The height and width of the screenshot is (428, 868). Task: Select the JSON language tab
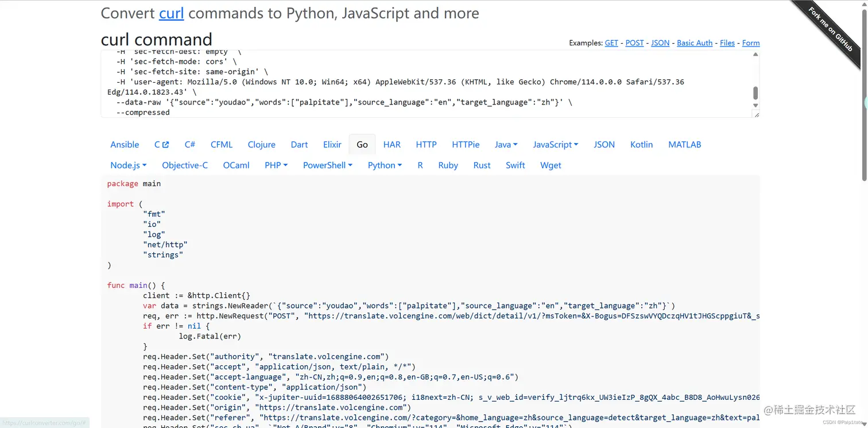[604, 145]
